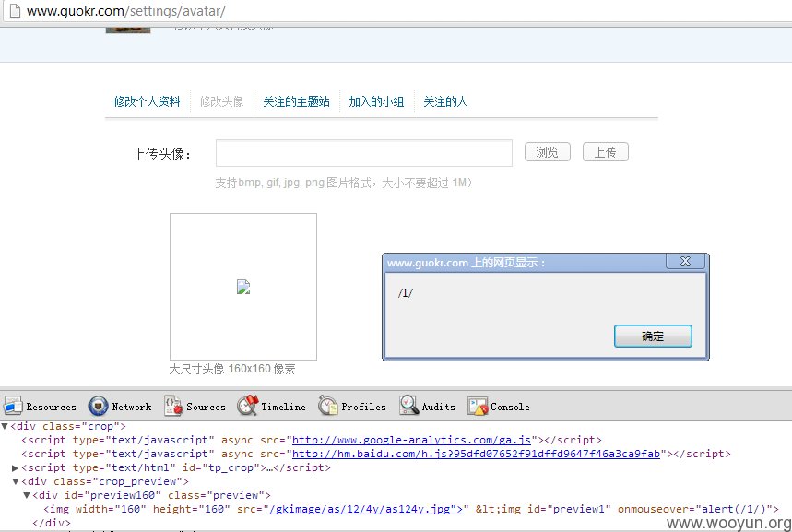Click the alert dialog title www.guokr.com 上的网页显示
Screen dimensions: 792x532
[466, 262]
